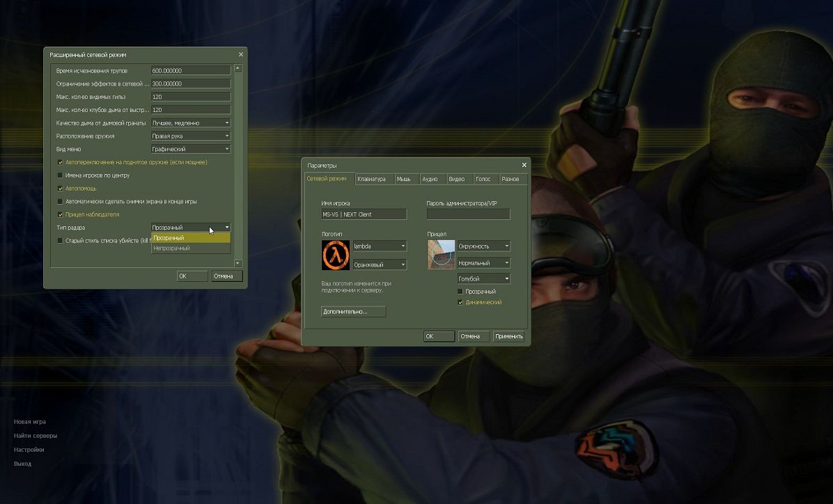The width and height of the screenshot is (833, 504).
Task: Close the Параметры dialog with X
Action: click(524, 165)
